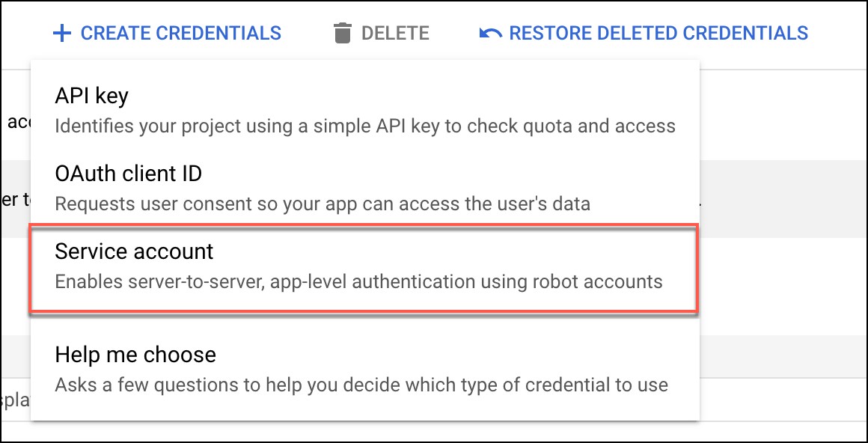
Task: Click inside the red-outlined Service account row
Action: pos(363,266)
